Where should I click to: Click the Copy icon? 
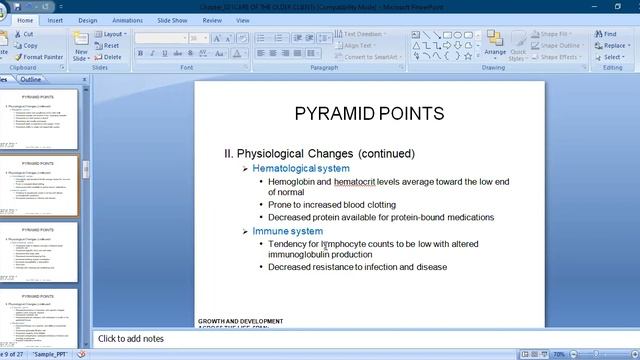[18, 46]
